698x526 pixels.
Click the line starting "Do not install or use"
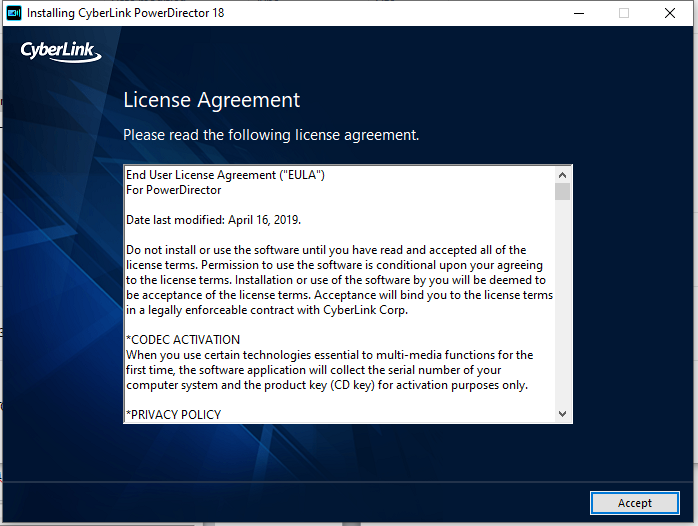(326, 250)
